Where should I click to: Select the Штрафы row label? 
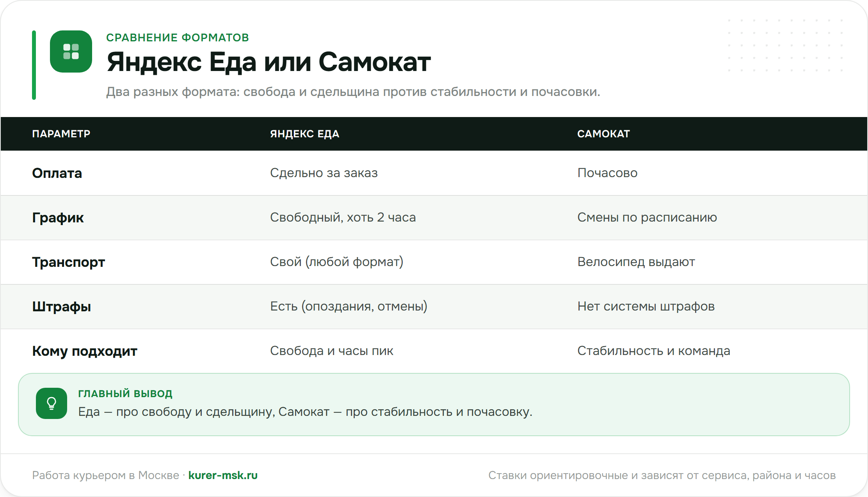tap(62, 306)
